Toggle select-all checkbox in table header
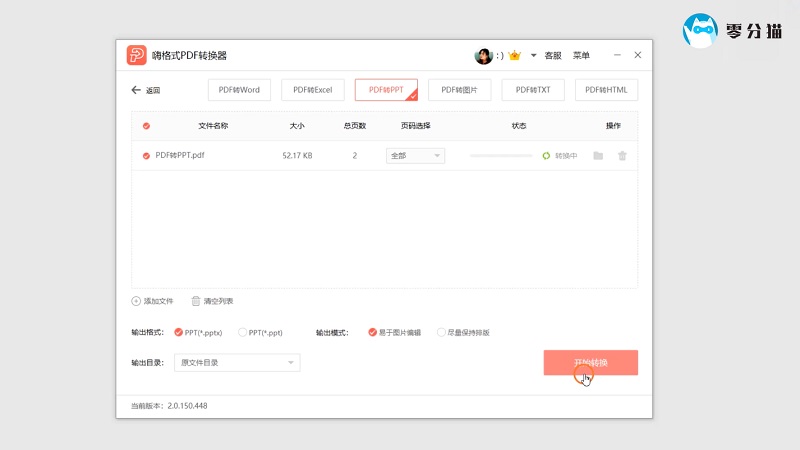The image size is (800, 450). [x=146, y=126]
